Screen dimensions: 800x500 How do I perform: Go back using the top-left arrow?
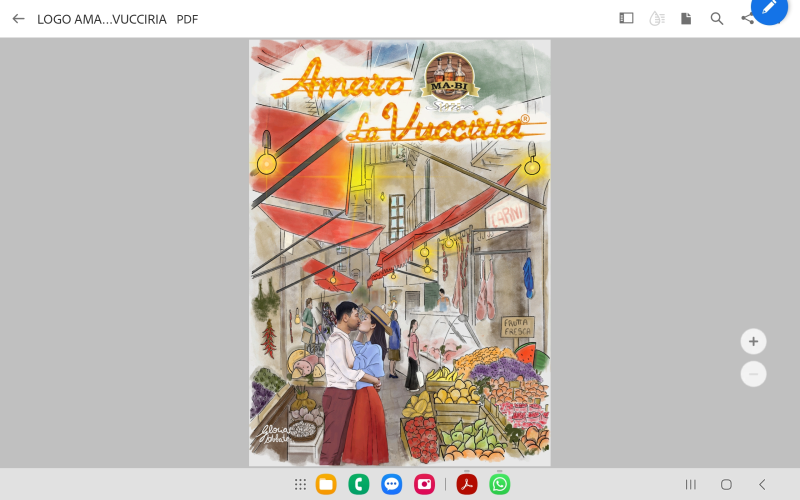tap(18, 19)
